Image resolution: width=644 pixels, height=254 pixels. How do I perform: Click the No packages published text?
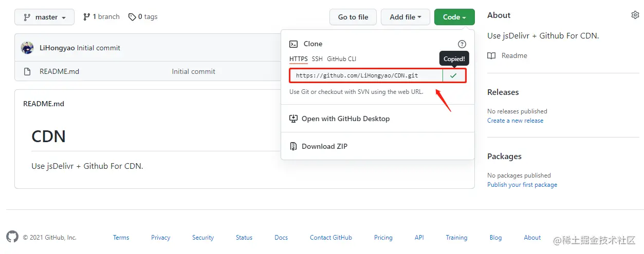click(519, 175)
